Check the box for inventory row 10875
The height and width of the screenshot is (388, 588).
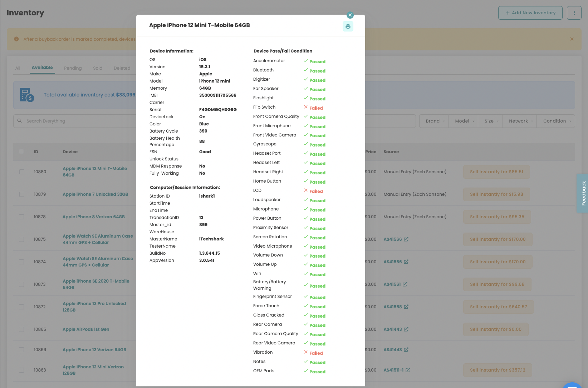click(x=21, y=239)
